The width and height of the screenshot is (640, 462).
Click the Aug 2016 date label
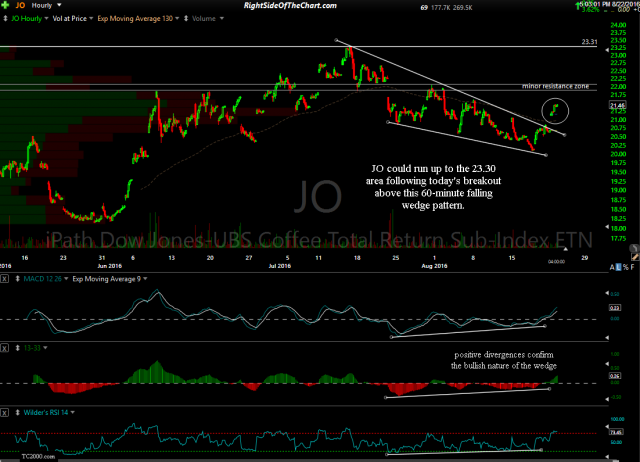click(434, 266)
